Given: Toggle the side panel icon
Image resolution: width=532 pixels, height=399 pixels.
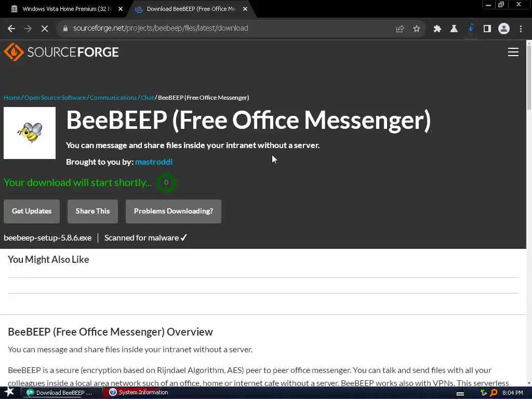Looking at the screenshot, I should pos(487,29).
